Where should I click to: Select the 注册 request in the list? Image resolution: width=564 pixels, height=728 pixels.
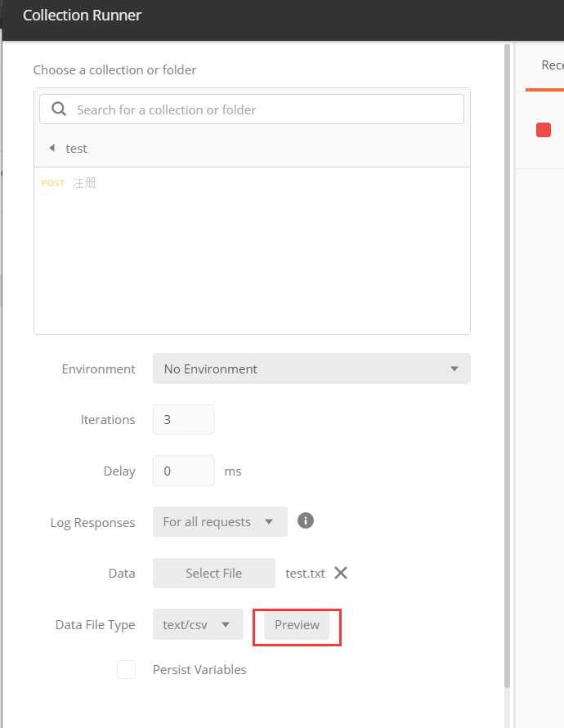(84, 183)
